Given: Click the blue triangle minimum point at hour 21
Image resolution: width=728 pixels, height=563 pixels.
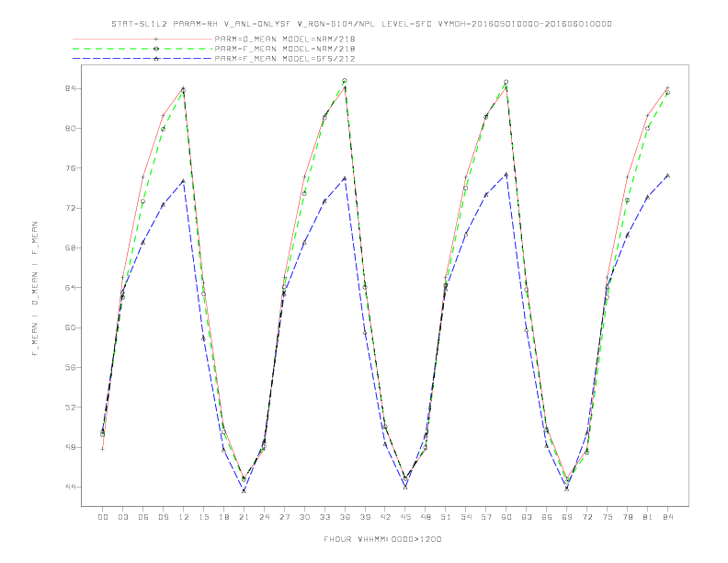Looking at the screenshot, I should 244,490.
